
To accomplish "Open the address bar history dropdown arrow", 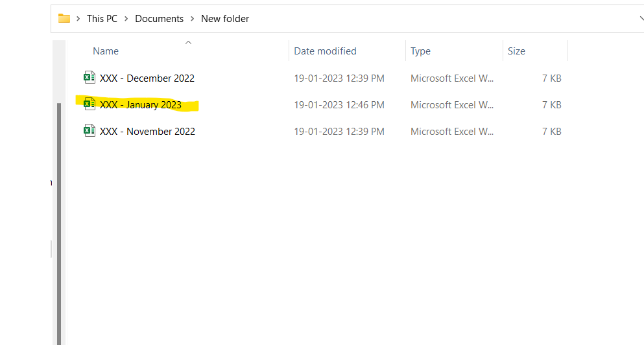I will click(641, 19).
